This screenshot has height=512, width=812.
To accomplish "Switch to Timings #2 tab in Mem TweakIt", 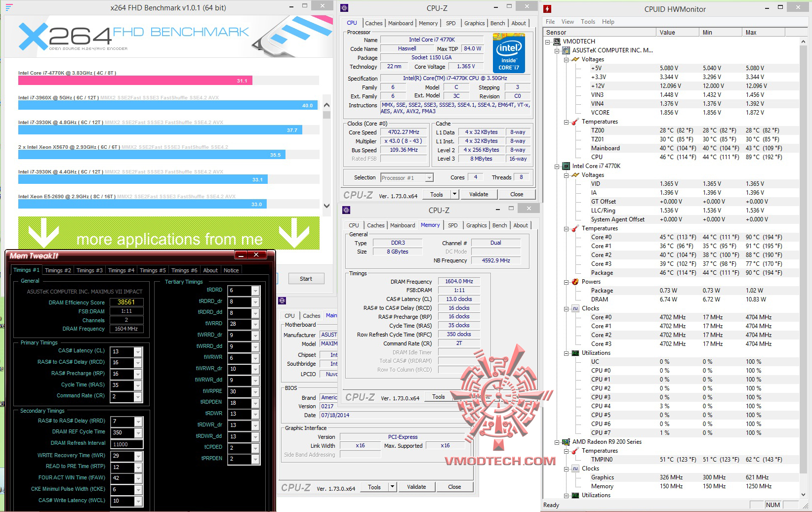I will (58, 270).
